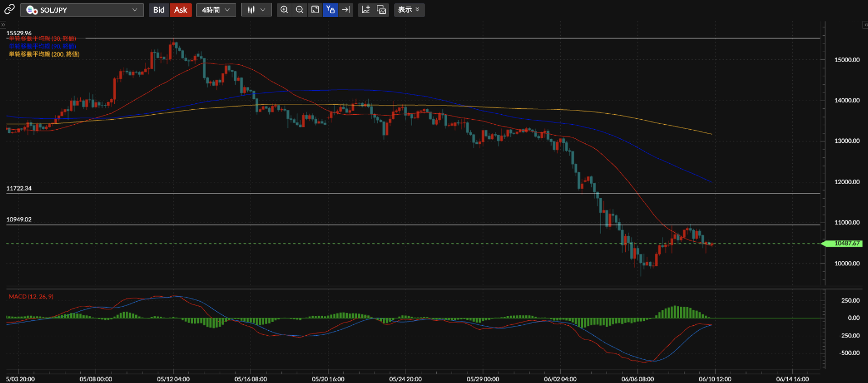Zoom in on the chart

(x=284, y=10)
